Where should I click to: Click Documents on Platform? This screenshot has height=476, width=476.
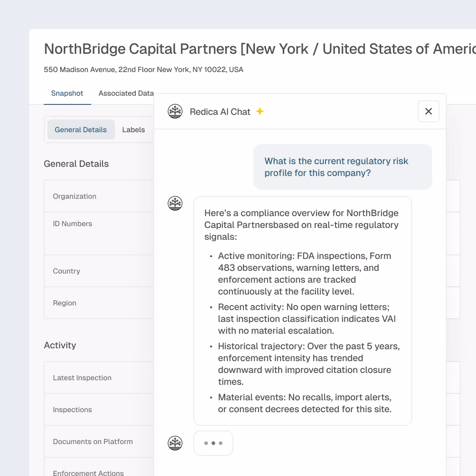[x=93, y=441]
